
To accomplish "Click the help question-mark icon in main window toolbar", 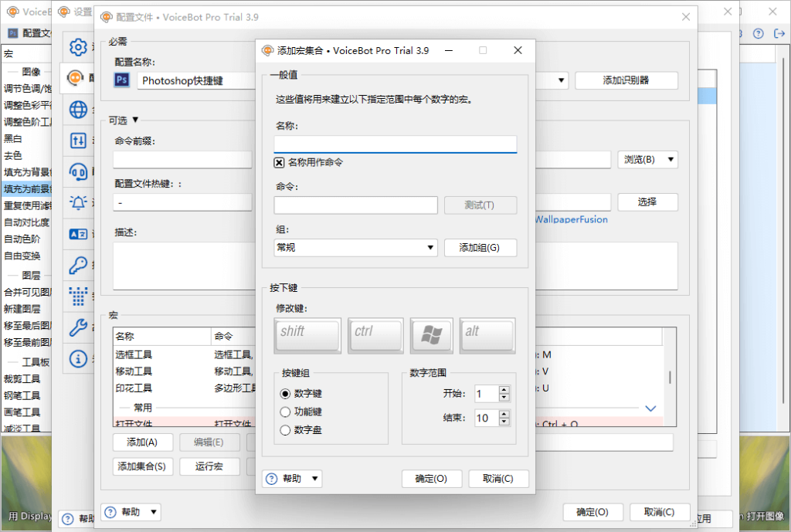I will pos(759,33).
